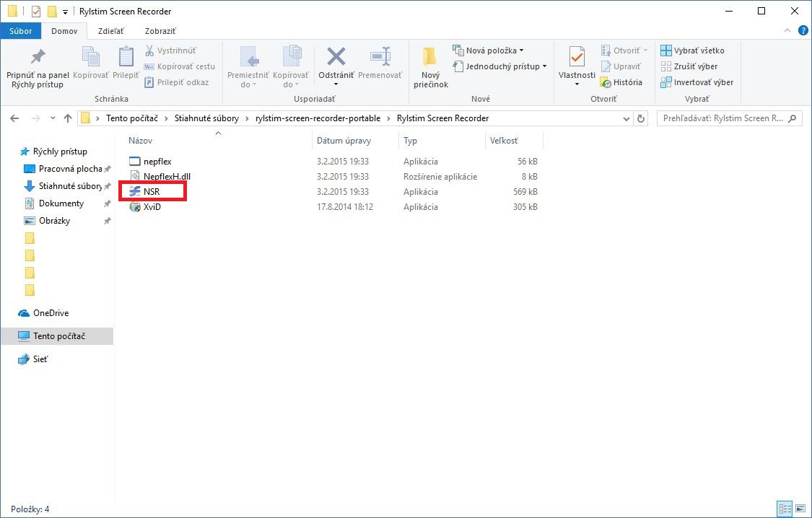Click Zrušiť výber
The width and height of the screenshot is (812, 518).
[689, 66]
